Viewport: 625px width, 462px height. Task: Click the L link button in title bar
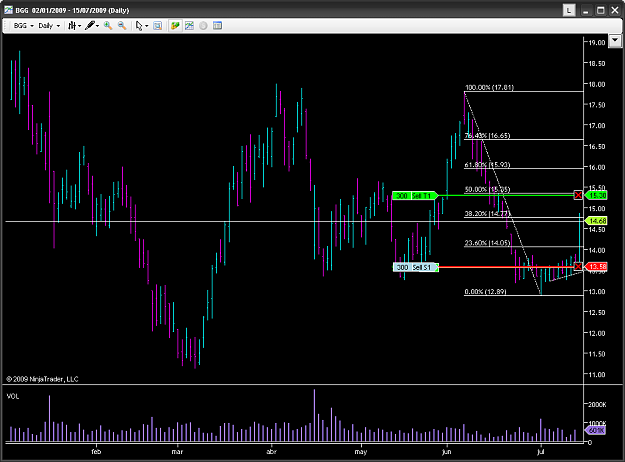coord(569,10)
